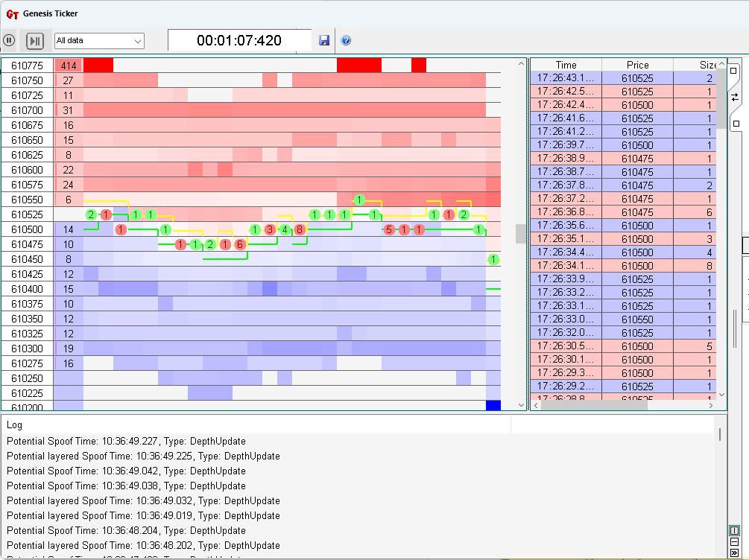Screen dimensions: 749x560
Task: Click the blue floppy disk save icon
Action: pyautogui.click(x=324, y=40)
